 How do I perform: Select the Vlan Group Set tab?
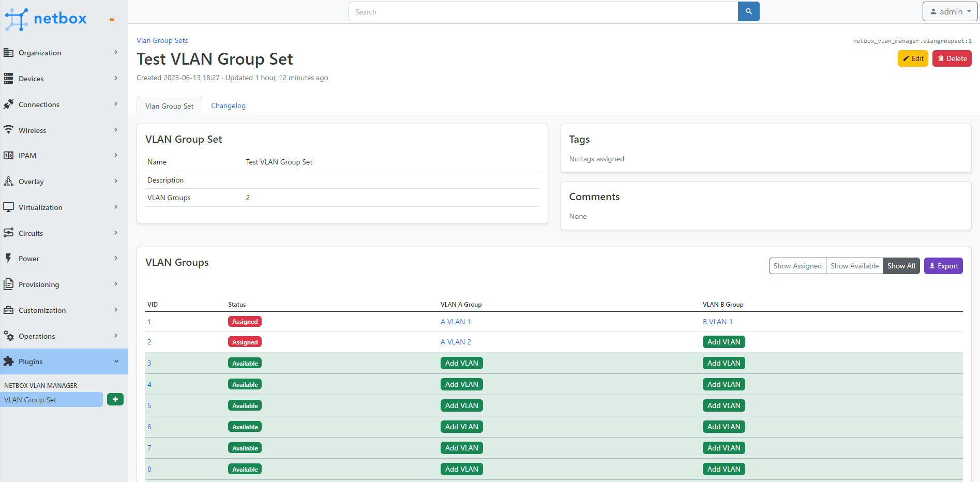click(169, 106)
